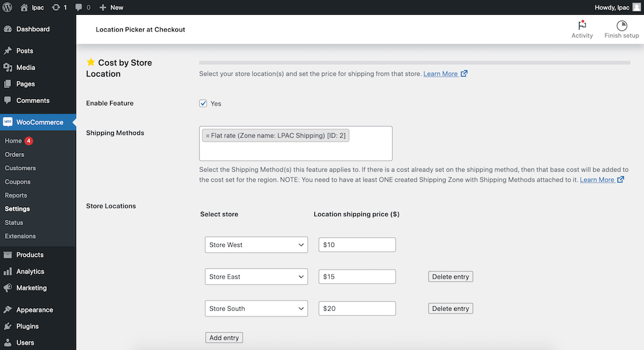Open the Activity flag icon
This screenshot has width=644, height=350.
pyautogui.click(x=582, y=26)
